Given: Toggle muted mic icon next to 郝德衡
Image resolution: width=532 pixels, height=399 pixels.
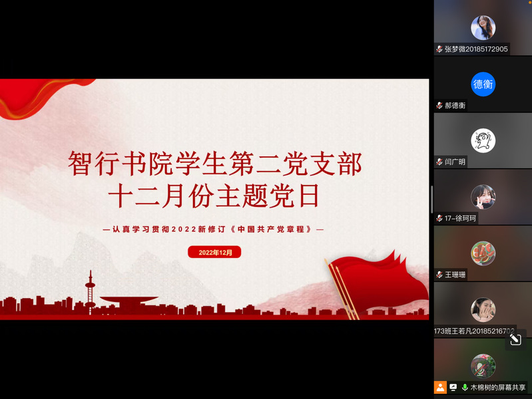Looking at the screenshot, I should pyautogui.click(x=439, y=106).
